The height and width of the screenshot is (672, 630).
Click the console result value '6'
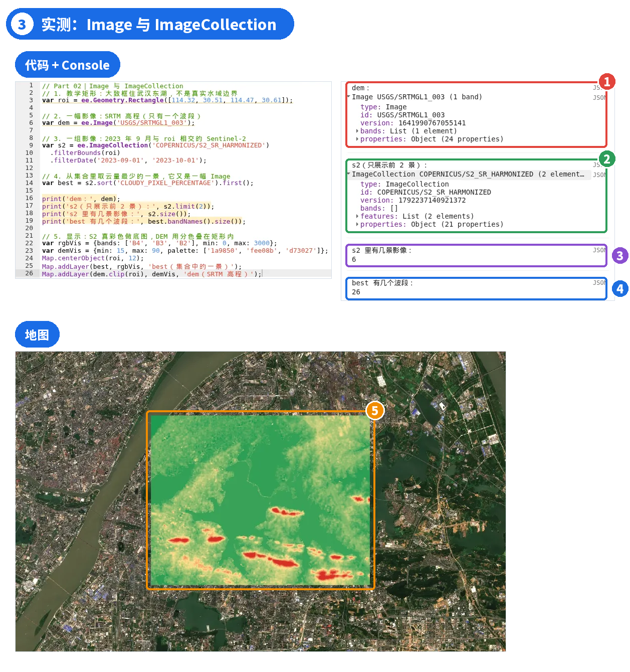tap(354, 260)
